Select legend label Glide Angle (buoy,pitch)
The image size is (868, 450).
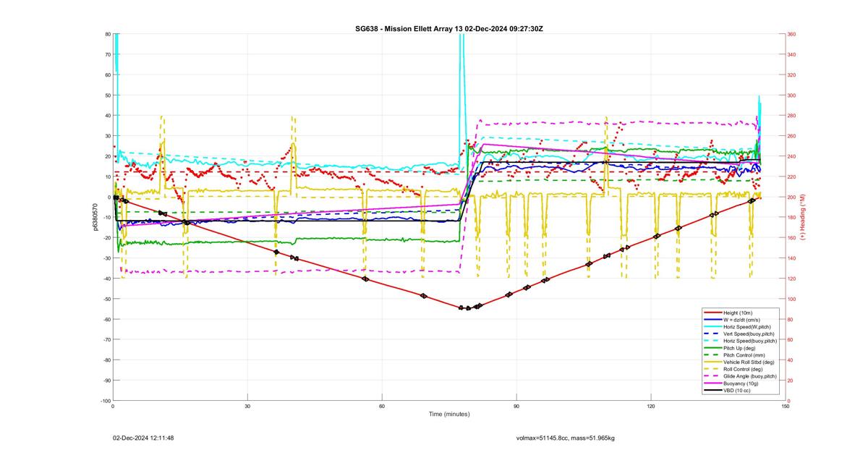(x=749, y=376)
